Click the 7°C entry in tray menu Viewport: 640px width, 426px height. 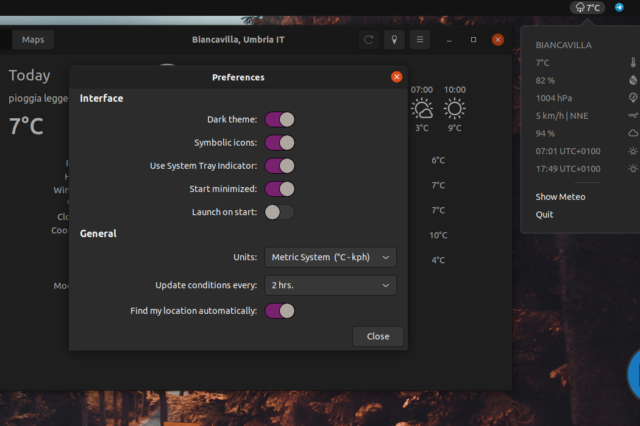tap(542, 63)
